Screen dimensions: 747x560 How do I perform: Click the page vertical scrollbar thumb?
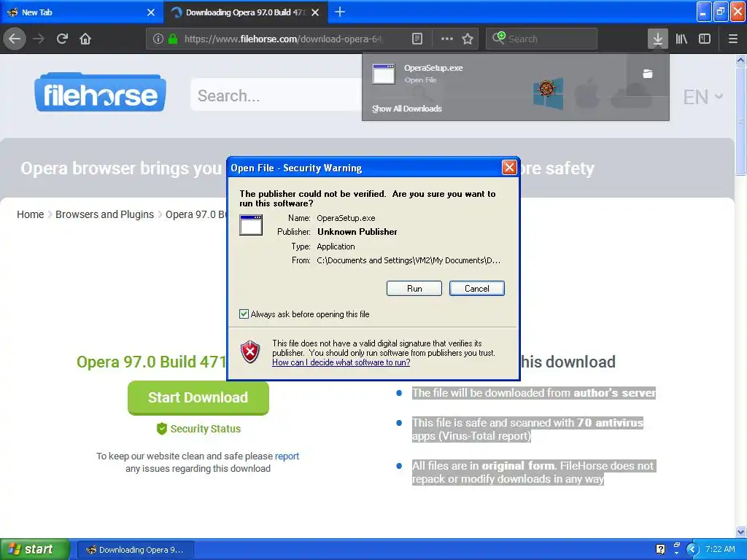click(x=740, y=120)
